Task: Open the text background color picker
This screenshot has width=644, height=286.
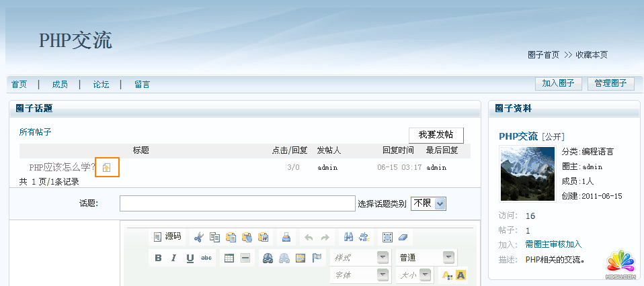Action: [461, 275]
